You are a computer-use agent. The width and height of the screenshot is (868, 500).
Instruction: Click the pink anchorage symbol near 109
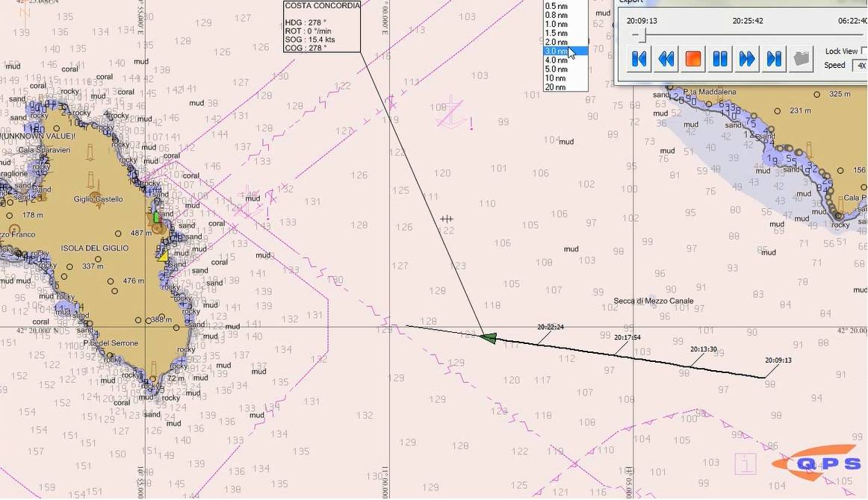[451, 113]
